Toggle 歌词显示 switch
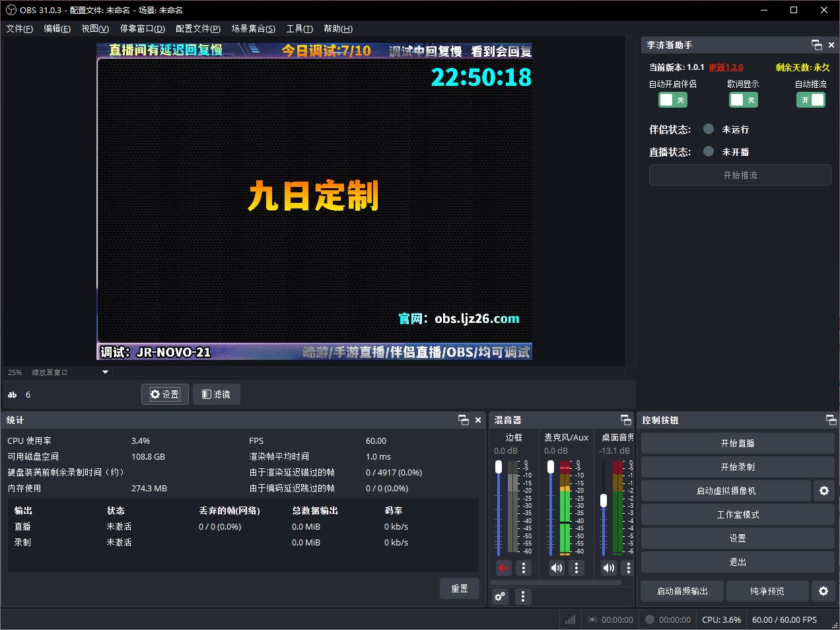840x630 pixels. pyautogui.click(x=744, y=100)
